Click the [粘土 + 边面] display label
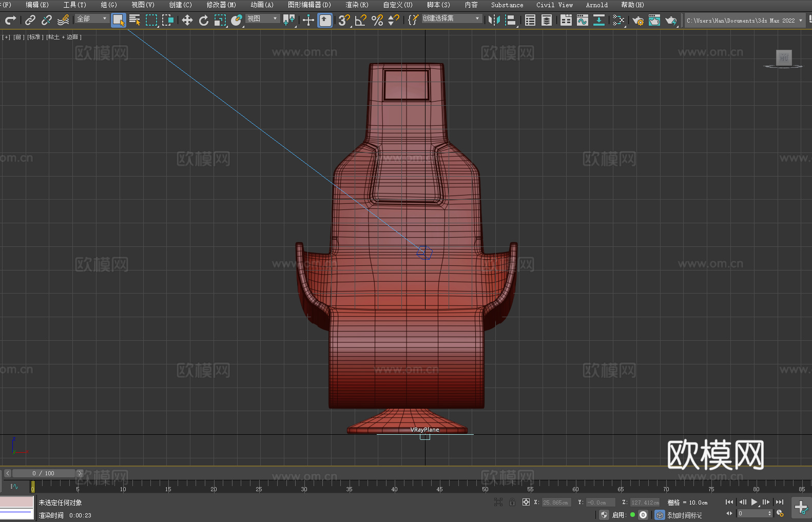Viewport: 812px width, 522px height. 64,37
